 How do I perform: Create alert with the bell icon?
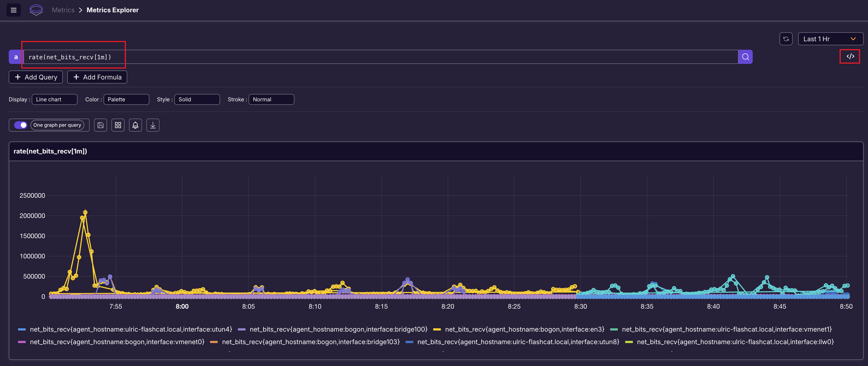pos(135,125)
